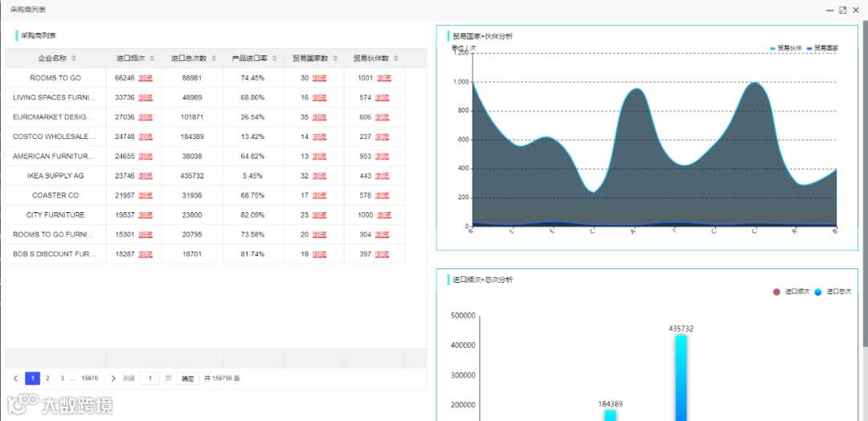The width and height of the screenshot is (868, 421).
Task: Click company name ROOMS TO GO
Action: tap(55, 78)
